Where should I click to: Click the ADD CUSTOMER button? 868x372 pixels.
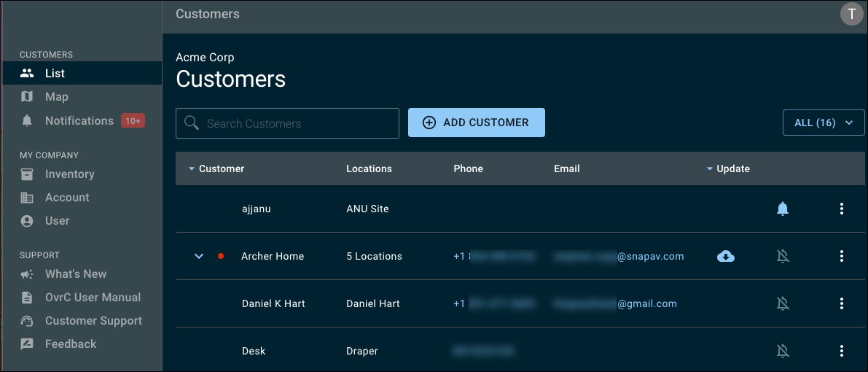[x=477, y=123]
